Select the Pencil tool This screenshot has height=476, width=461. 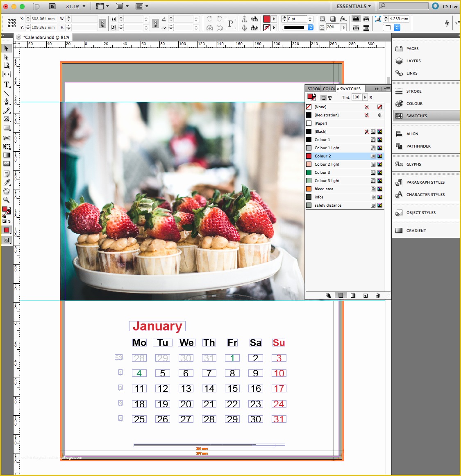[x=7, y=111]
